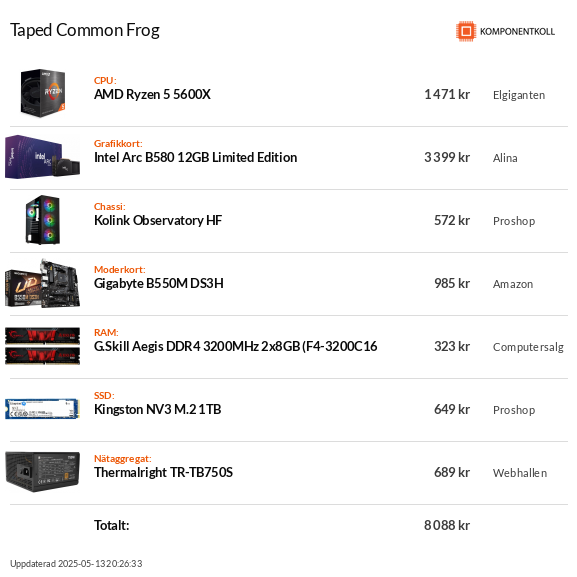This screenshot has height=577, width=577.
Task: Select the Kingston NV3 SSD image
Action: (42, 409)
